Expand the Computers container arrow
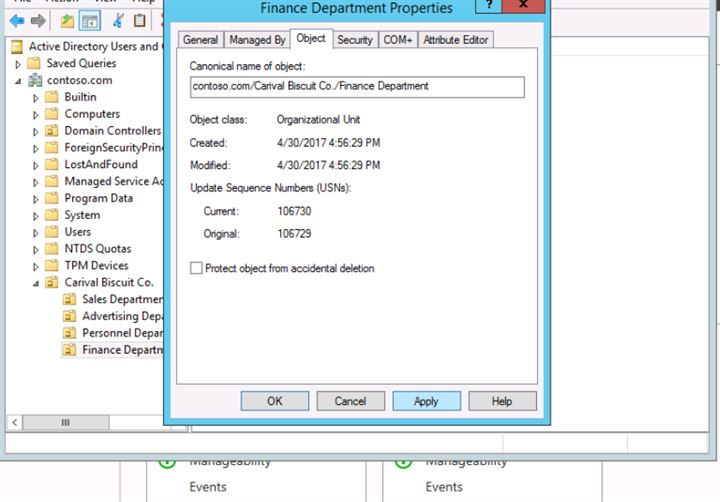This screenshot has width=720, height=502. (x=35, y=115)
